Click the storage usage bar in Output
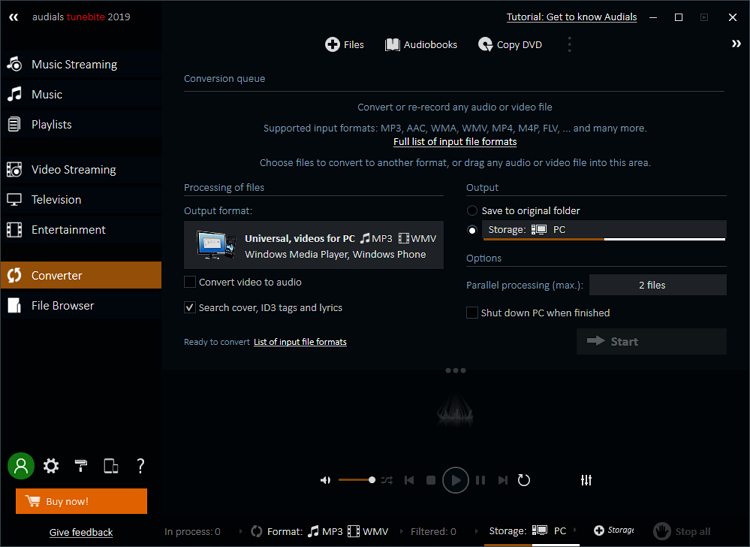 pyautogui.click(x=604, y=239)
